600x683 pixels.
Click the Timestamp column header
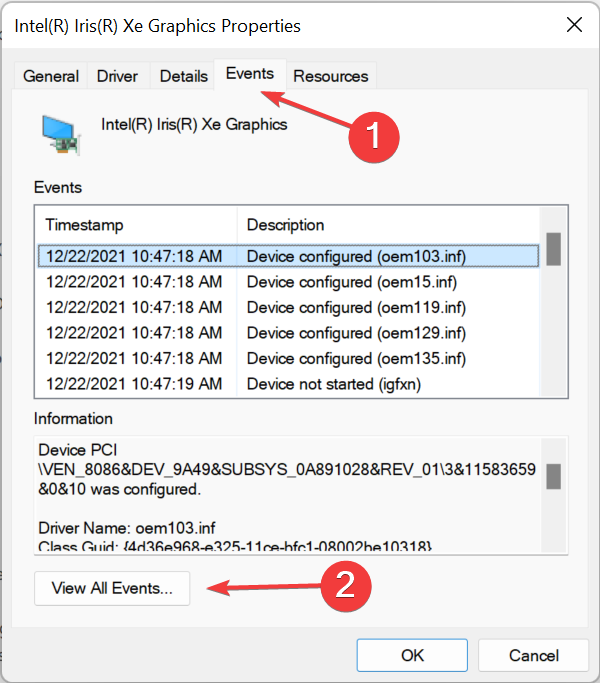136,225
